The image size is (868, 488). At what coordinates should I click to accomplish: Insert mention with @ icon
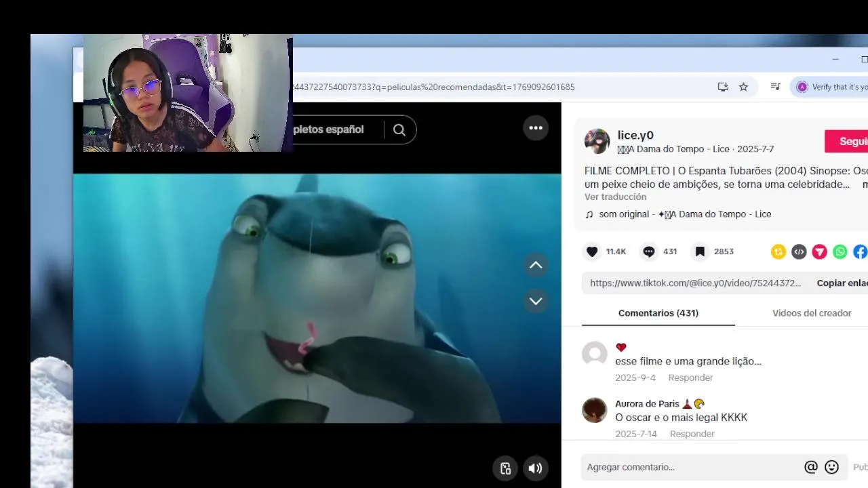pos(810,467)
